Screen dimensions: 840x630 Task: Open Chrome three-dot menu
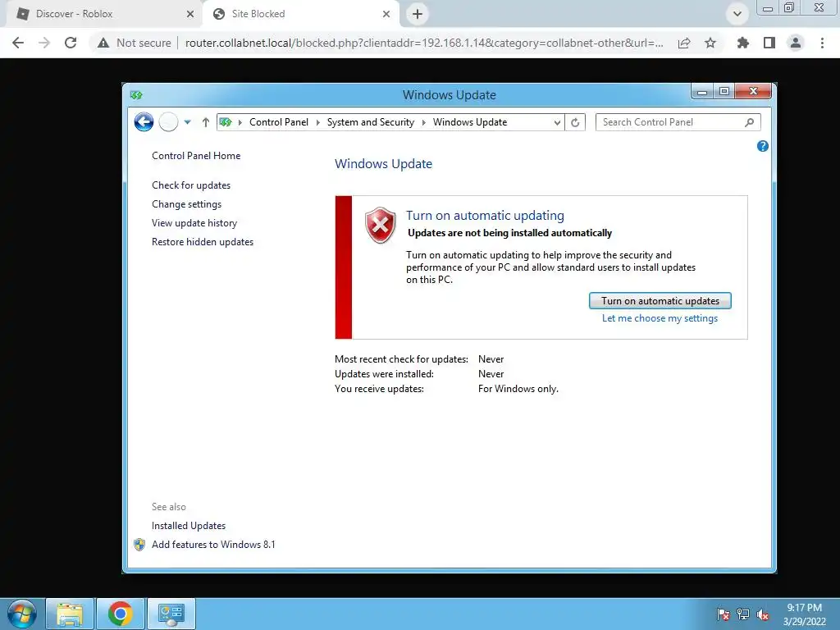(x=822, y=43)
